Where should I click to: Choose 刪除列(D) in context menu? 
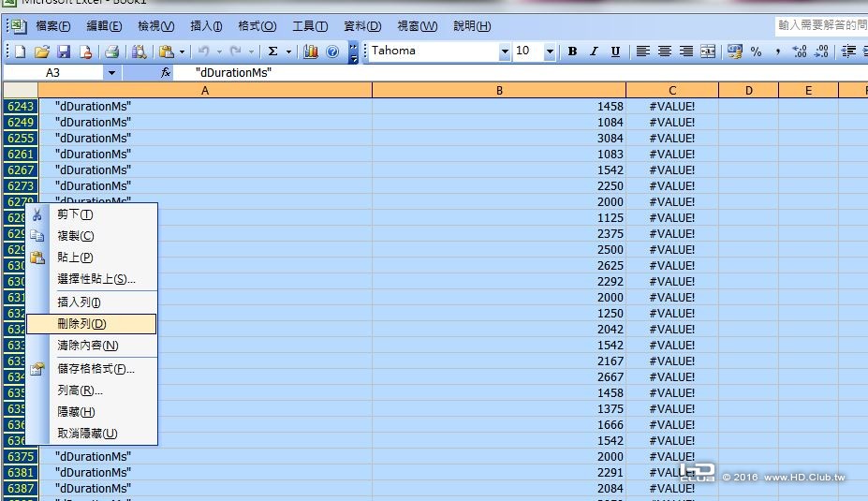point(92,324)
